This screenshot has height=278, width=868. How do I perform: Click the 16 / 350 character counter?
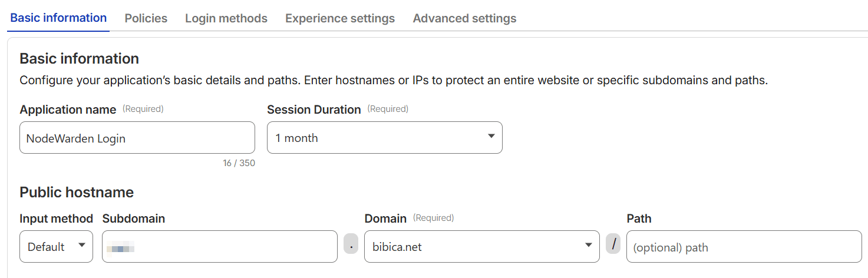click(239, 163)
